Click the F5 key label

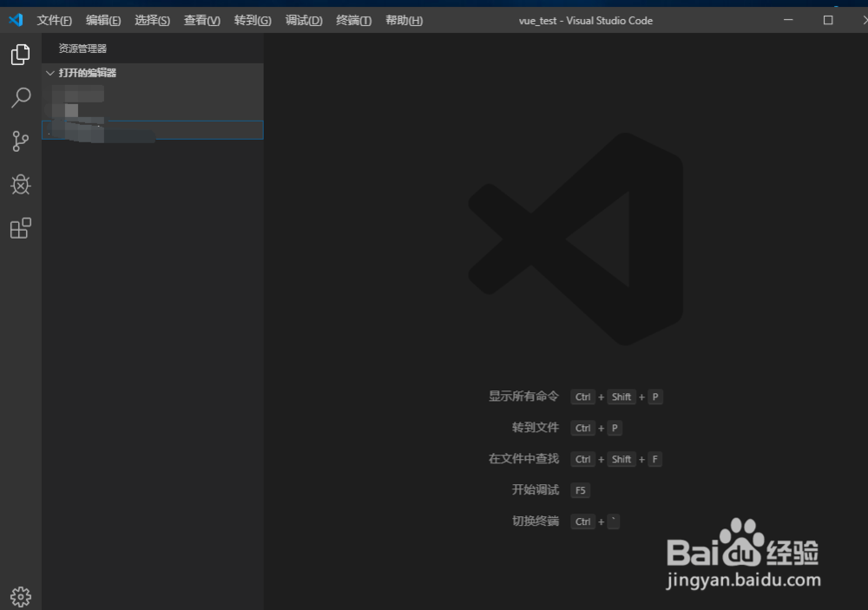(x=580, y=490)
